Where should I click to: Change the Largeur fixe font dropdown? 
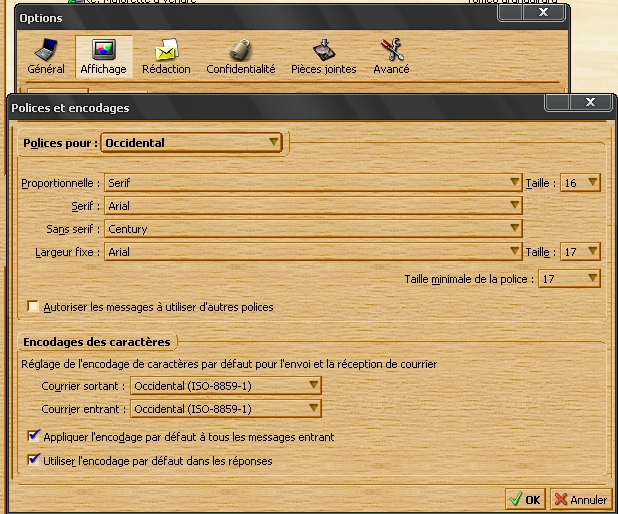point(313,252)
